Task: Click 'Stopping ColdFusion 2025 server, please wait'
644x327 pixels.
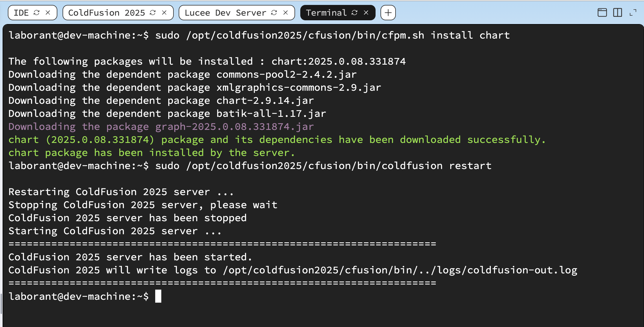Action: pyautogui.click(x=143, y=205)
